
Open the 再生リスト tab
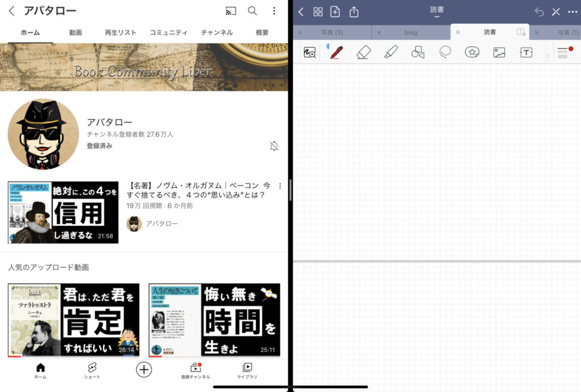click(x=120, y=32)
